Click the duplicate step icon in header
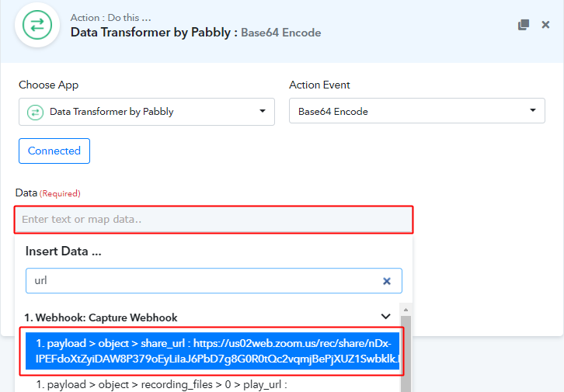Screen dimensions: 564x392 click(524, 25)
